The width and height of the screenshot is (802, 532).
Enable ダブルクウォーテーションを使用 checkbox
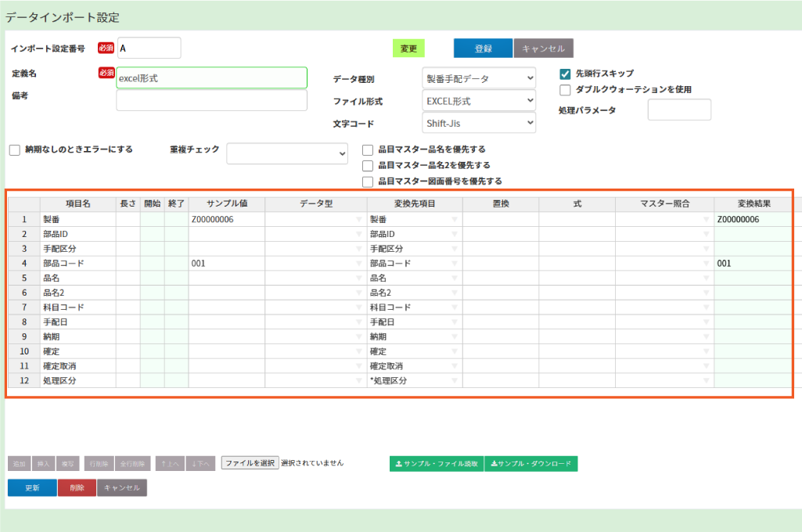click(565, 90)
